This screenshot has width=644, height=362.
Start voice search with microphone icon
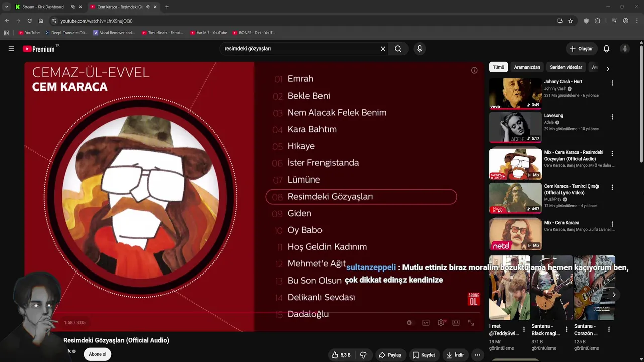420,49
